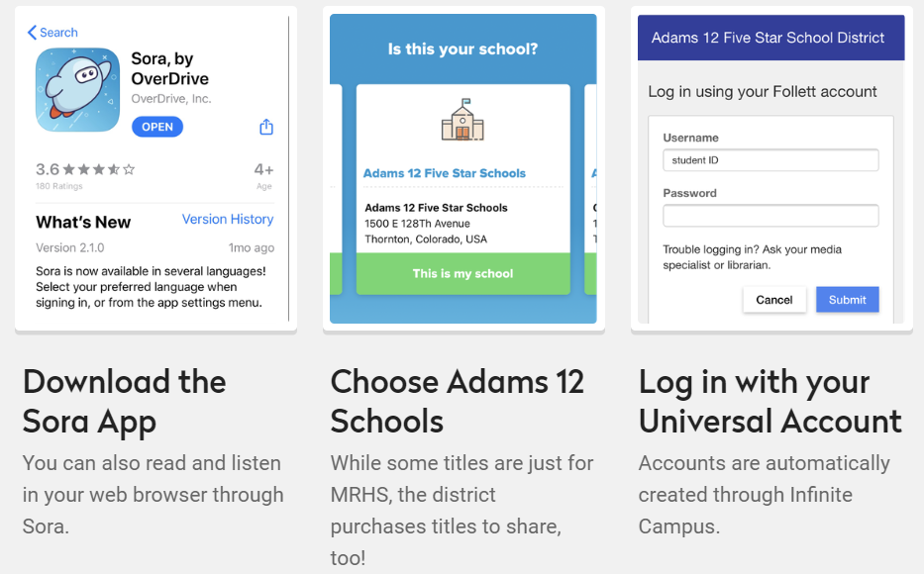Viewport: 924px width, 574px height.
Task: Click the Sora rocket app icon
Action: pyautogui.click(x=78, y=89)
